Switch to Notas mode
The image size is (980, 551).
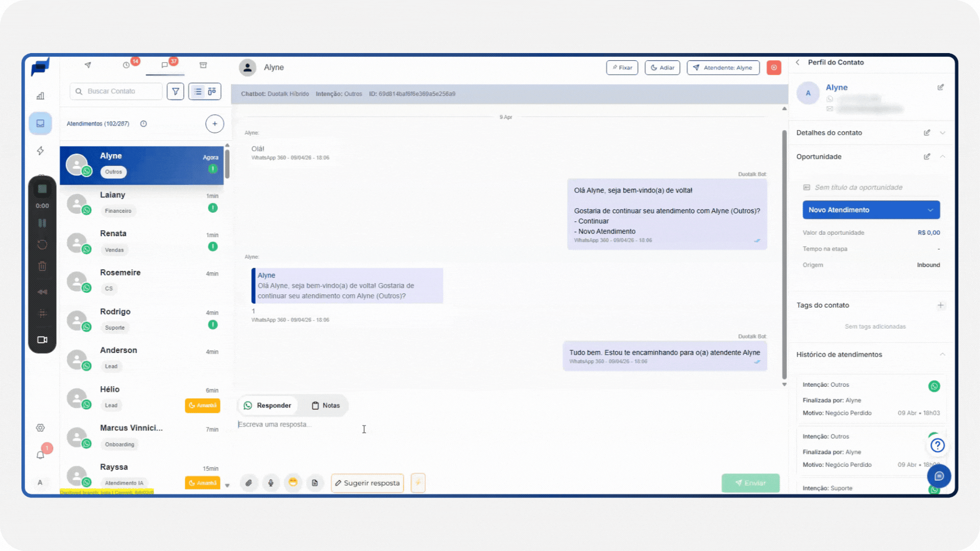[x=325, y=406]
